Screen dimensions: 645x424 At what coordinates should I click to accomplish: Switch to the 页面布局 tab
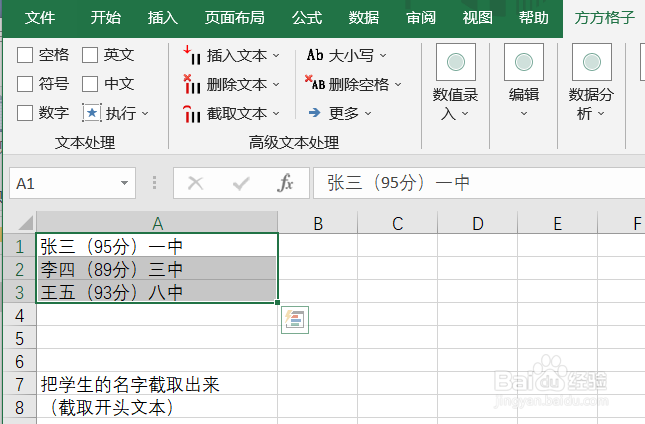pos(234,18)
